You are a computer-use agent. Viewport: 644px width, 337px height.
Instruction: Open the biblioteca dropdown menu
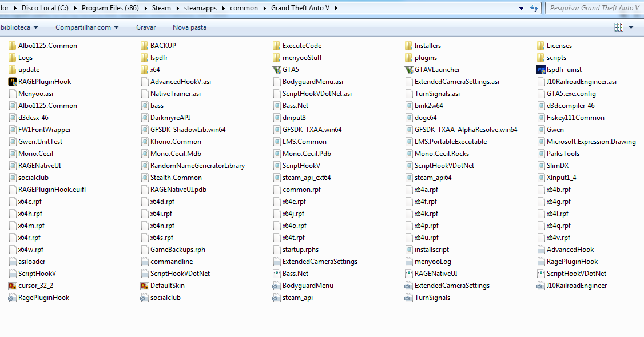(19, 27)
